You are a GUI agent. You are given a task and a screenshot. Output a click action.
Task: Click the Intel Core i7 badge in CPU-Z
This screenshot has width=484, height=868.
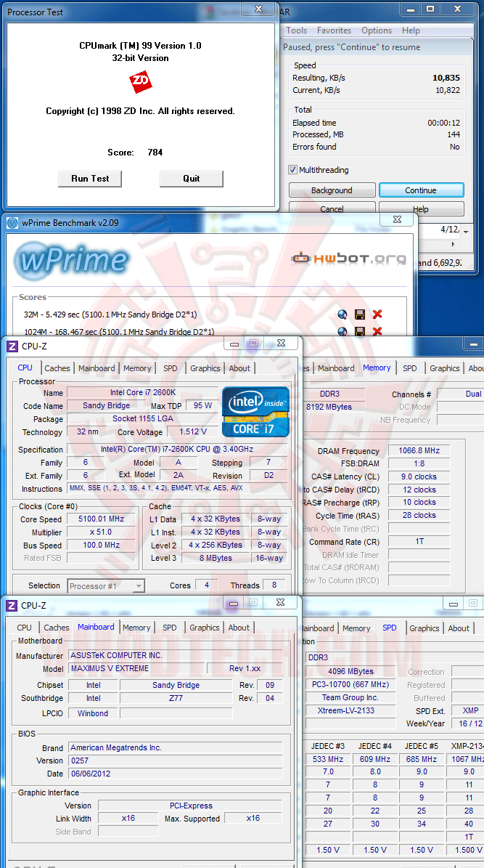pos(255,411)
